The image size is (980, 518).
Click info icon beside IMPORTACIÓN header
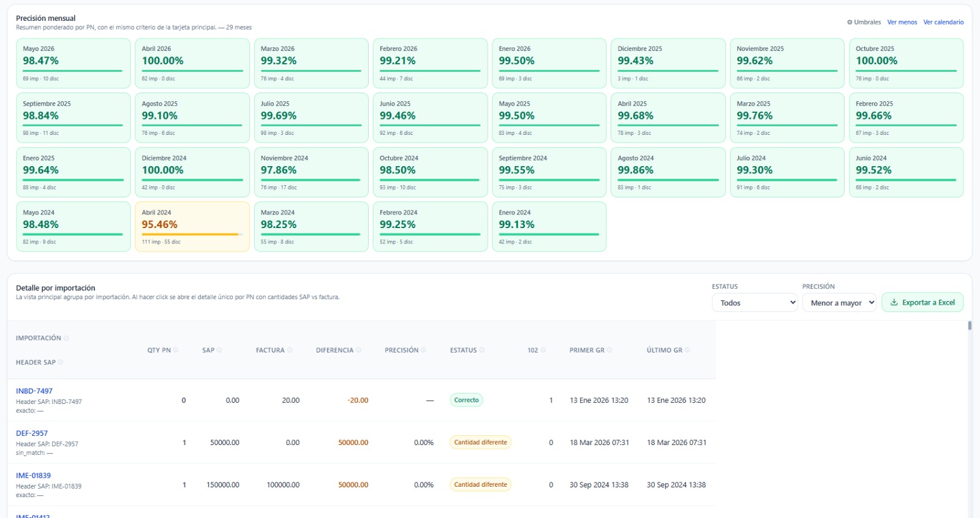[x=66, y=338]
